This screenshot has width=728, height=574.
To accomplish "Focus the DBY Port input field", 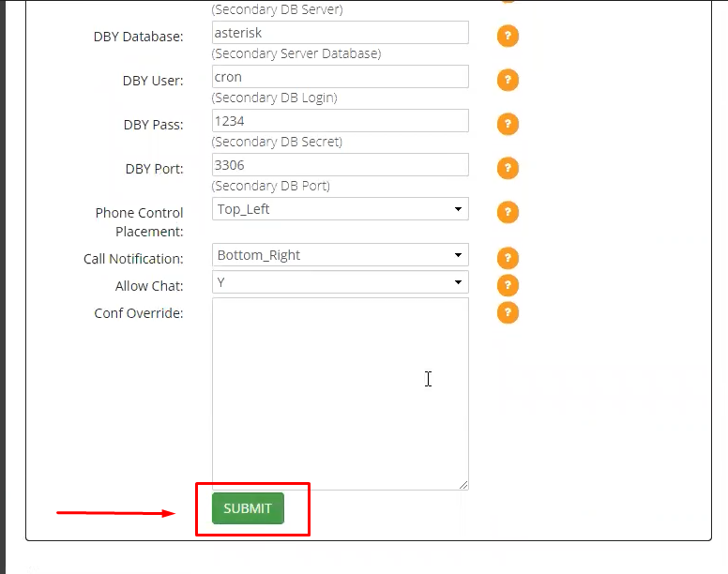I will [x=340, y=165].
